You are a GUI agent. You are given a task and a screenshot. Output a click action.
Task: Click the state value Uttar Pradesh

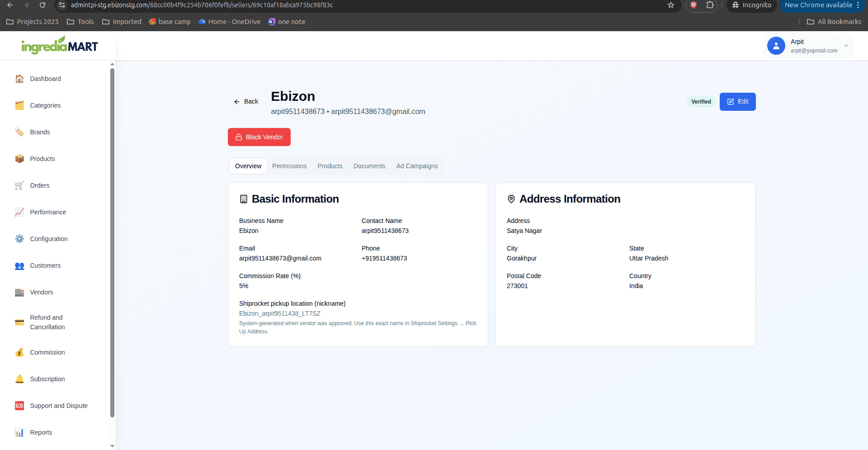[649, 258]
